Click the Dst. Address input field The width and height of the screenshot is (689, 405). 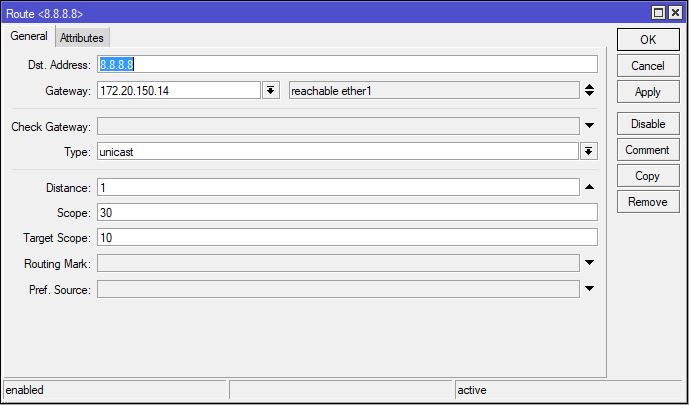346,65
